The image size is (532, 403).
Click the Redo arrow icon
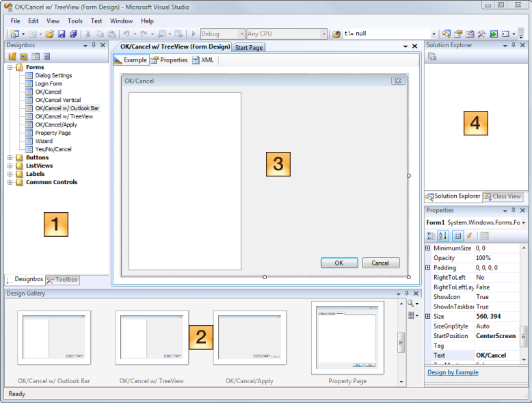click(x=144, y=34)
